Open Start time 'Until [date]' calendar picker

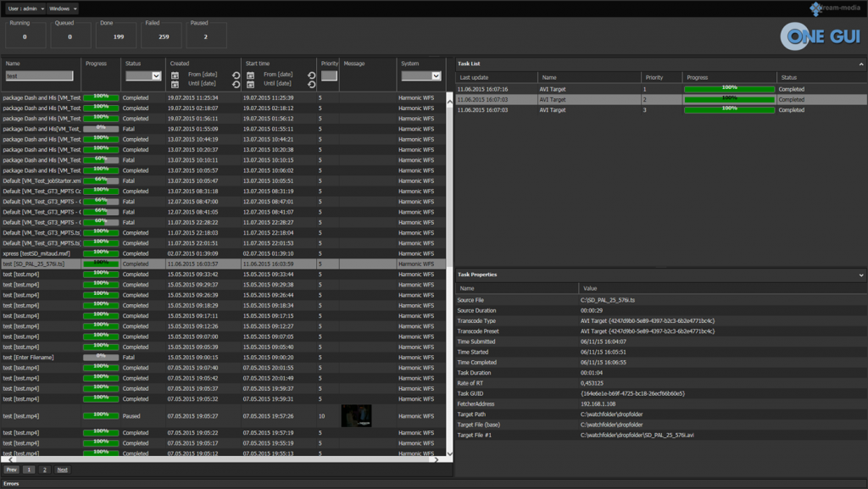pyautogui.click(x=250, y=85)
